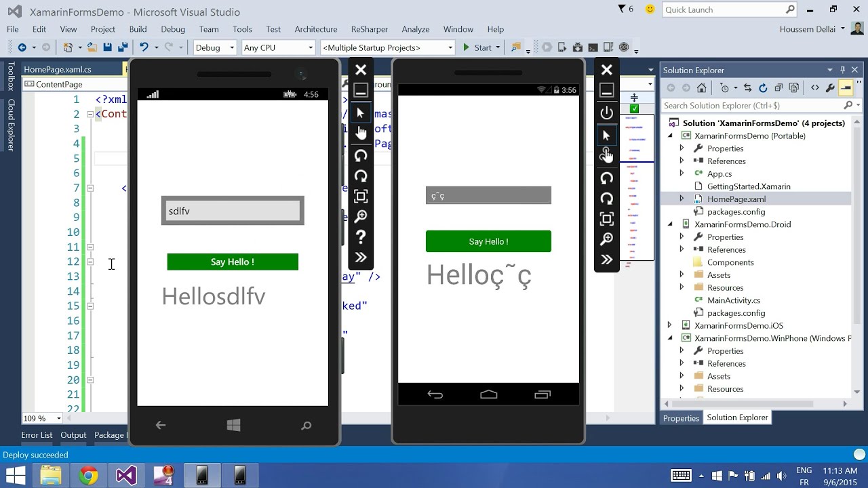Open the ReSharper menu
868x488 pixels.
(370, 29)
